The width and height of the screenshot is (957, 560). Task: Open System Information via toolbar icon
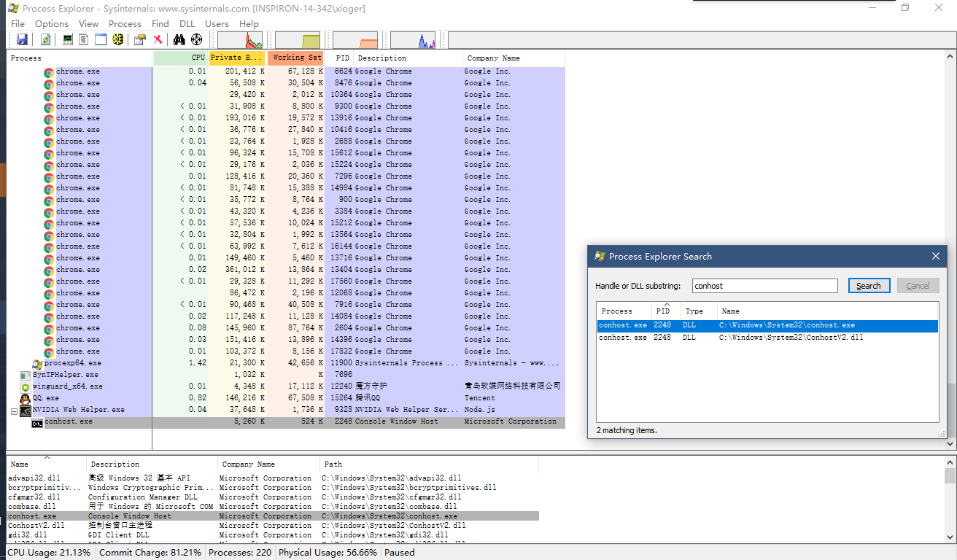click(x=68, y=39)
